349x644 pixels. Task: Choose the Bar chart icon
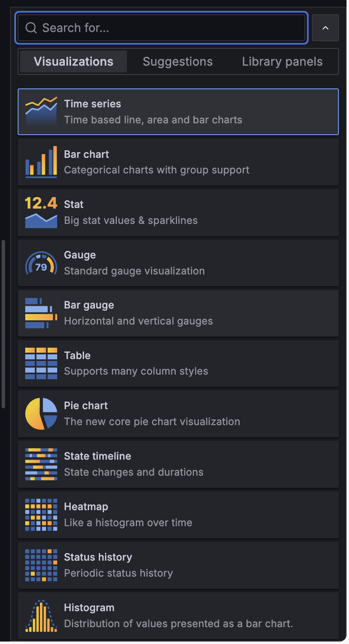[41, 162]
